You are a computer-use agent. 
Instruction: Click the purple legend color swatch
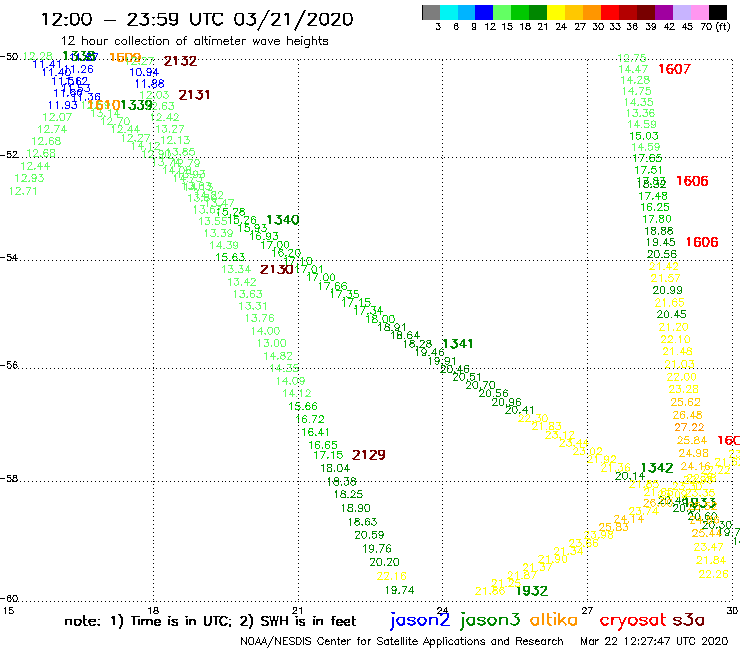click(664, 12)
